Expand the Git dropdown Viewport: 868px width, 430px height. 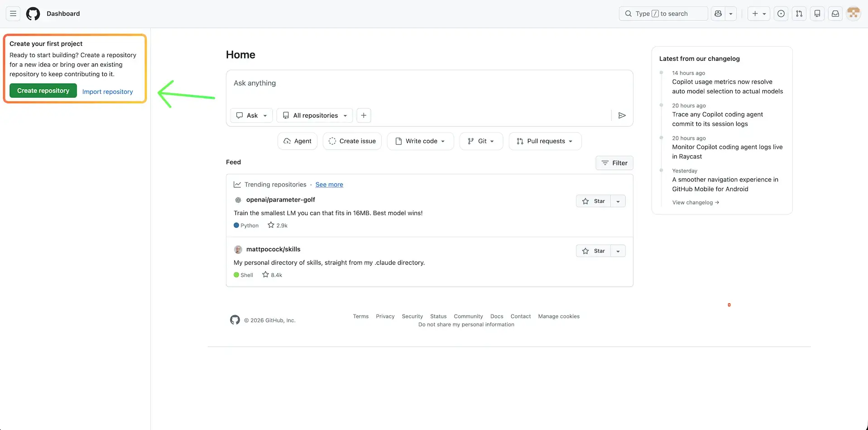481,141
